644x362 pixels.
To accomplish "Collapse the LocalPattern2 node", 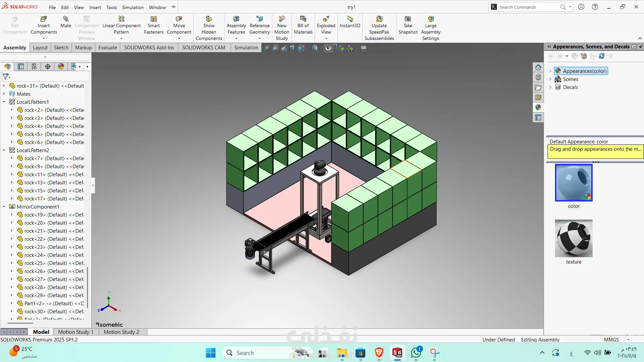I will (4, 150).
